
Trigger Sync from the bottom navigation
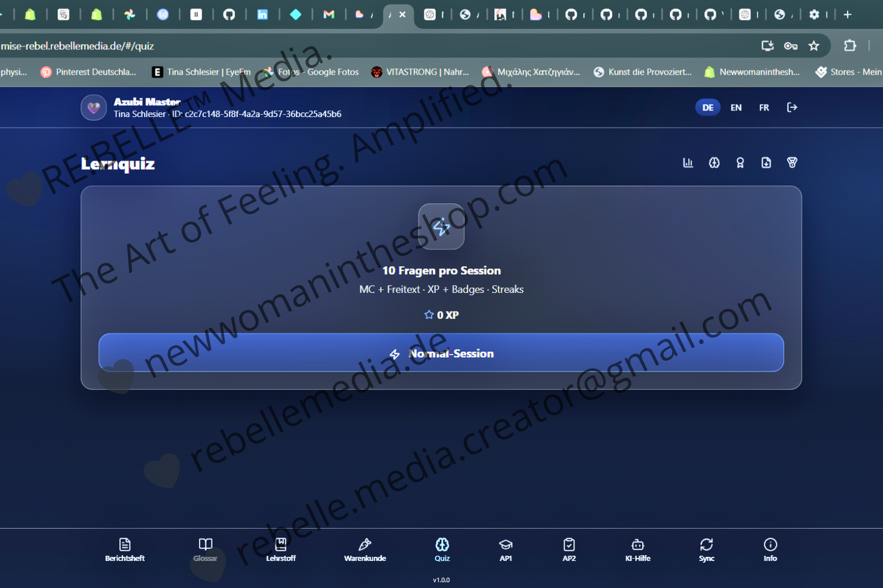[706, 549]
